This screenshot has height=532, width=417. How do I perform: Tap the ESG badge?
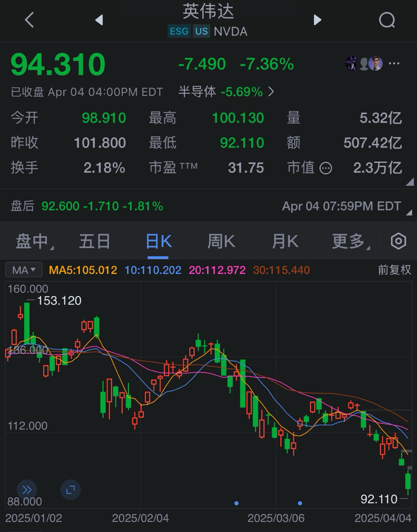coord(179,31)
